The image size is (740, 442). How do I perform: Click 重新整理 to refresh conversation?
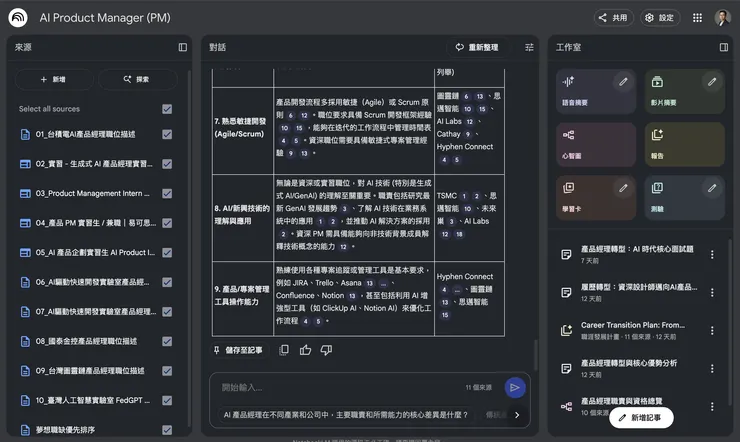[x=477, y=47]
